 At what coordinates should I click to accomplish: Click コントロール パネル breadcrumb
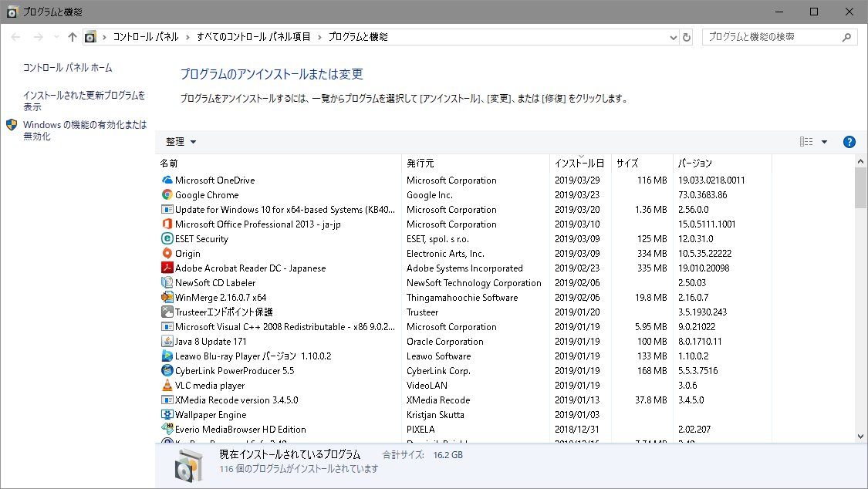(x=146, y=37)
